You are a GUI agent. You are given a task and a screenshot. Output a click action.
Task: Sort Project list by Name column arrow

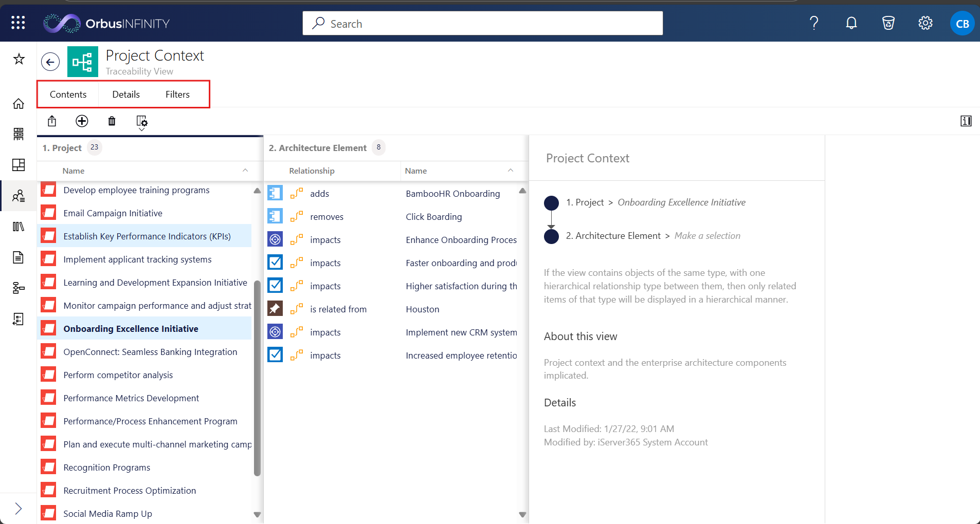(245, 171)
